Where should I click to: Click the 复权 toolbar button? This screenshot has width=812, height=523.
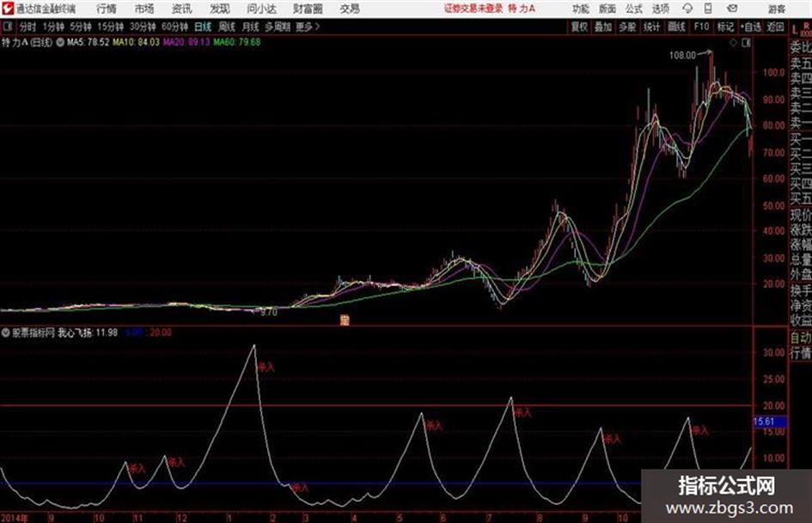tap(579, 27)
